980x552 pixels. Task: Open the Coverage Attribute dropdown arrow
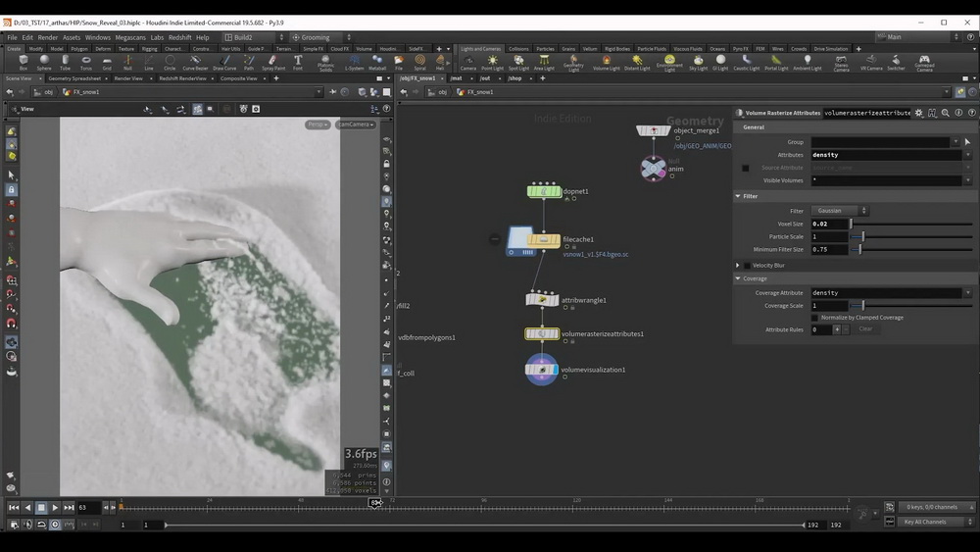click(x=967, y=292)
